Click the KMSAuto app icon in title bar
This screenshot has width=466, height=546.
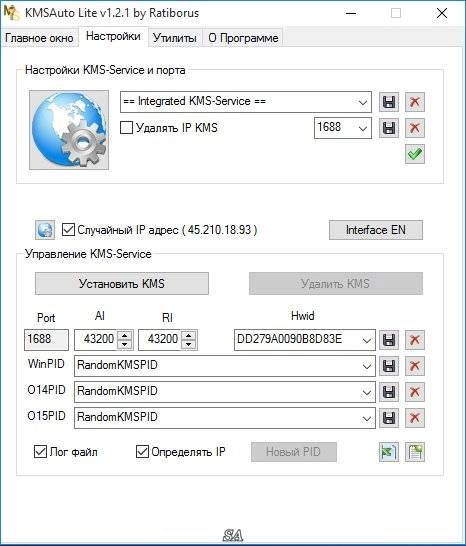pyautogui.click(x=11, y=13)
